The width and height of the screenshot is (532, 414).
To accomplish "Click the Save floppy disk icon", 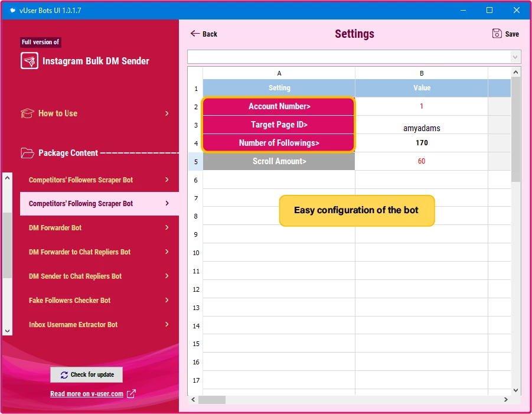I will [497, 34].
